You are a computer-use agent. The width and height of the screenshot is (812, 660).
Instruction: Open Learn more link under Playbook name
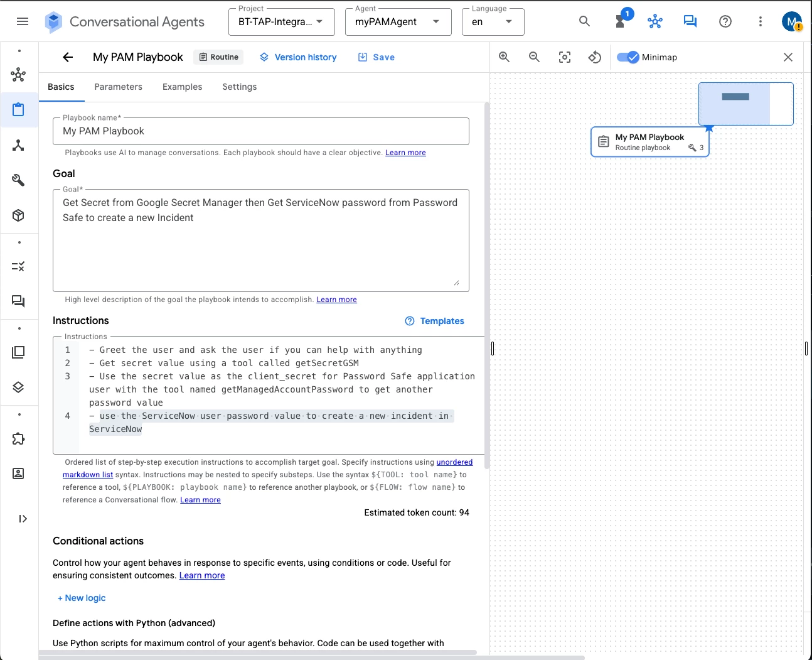(x=405, y=153)
